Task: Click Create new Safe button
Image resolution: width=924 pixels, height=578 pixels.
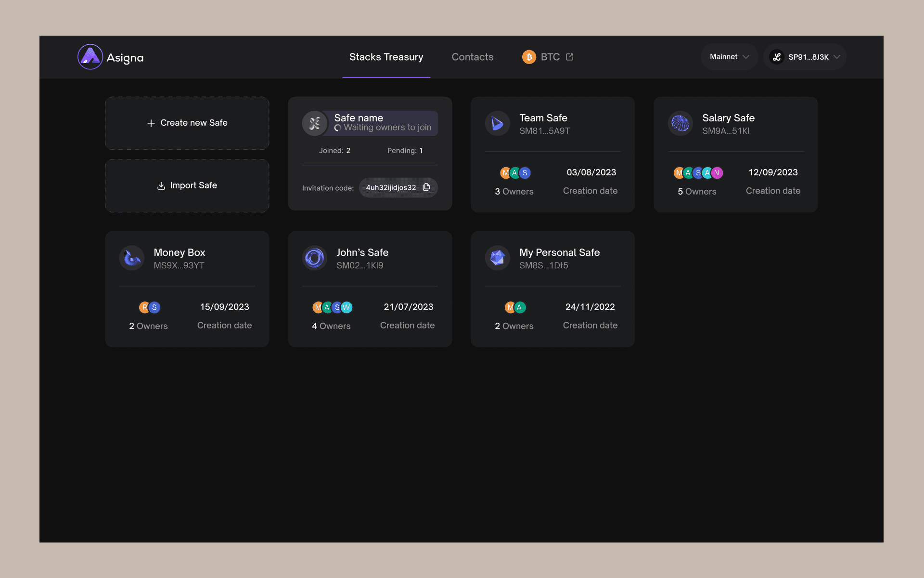Action: coord(187,123)
